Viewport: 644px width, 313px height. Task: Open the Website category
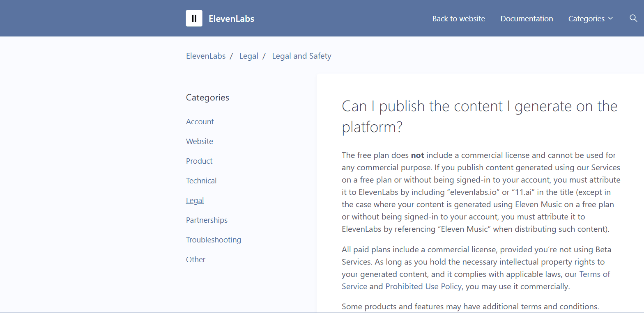pos(200,142)
